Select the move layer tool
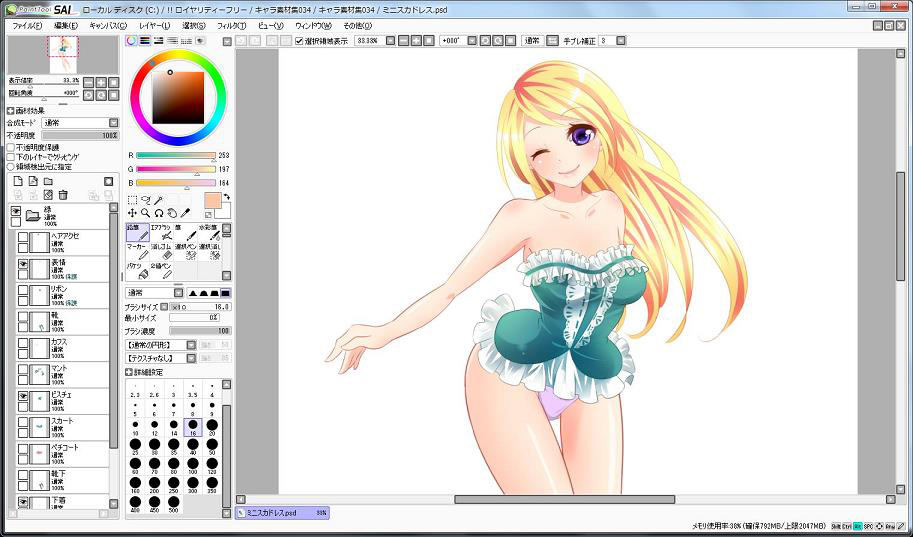The width and height of the screenshot is (913, 537). pos(132,213)
